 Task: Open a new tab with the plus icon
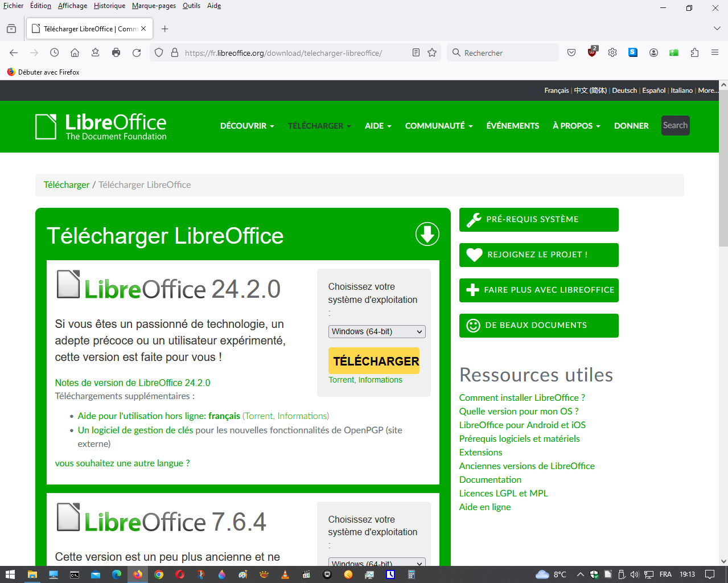164,28
